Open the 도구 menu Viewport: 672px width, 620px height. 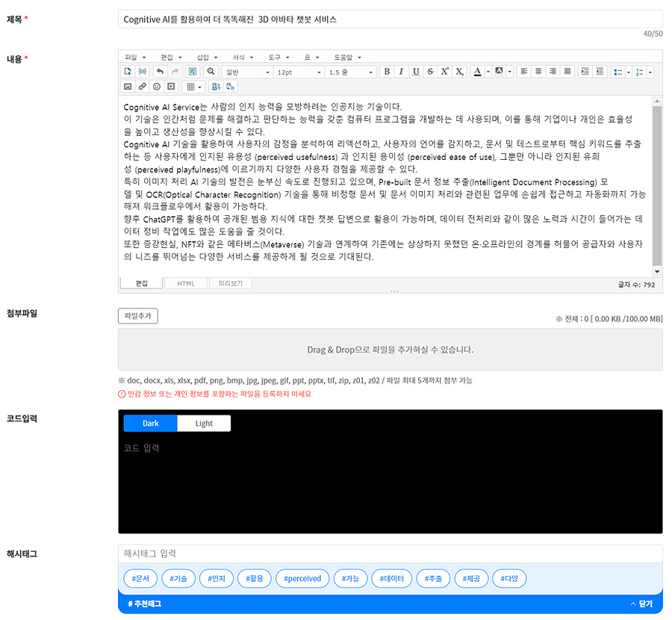(279, 57)
